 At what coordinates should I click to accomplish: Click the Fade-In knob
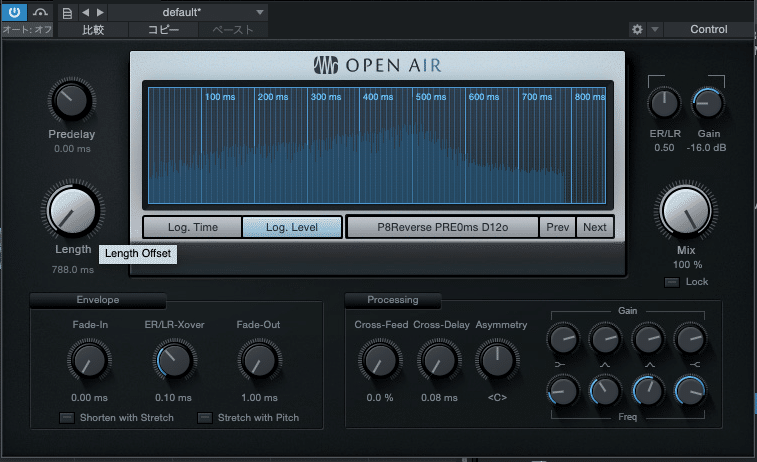tap(89, 361)
